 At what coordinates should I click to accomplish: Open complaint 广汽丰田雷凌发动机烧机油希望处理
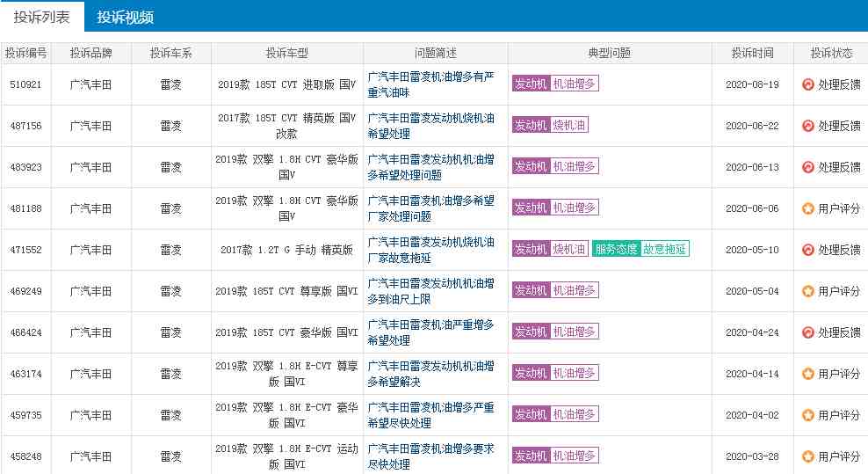430,126
